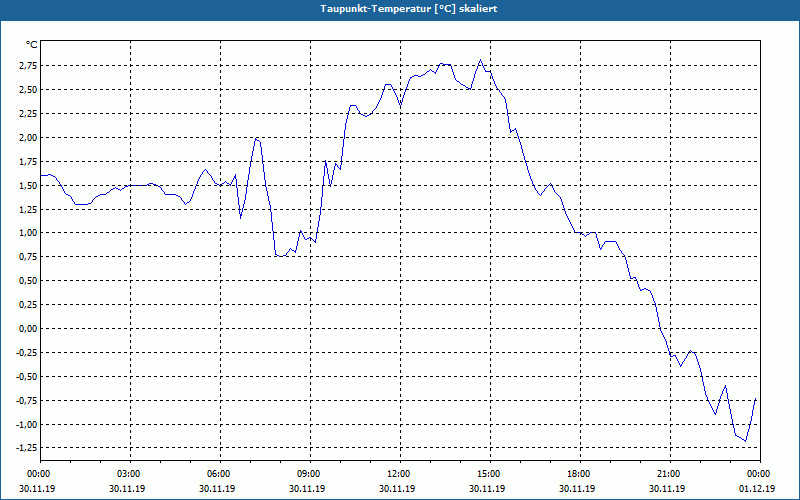Click the 03:00 time axis label
The image size is (800, 500).
(x=131, y=474)
